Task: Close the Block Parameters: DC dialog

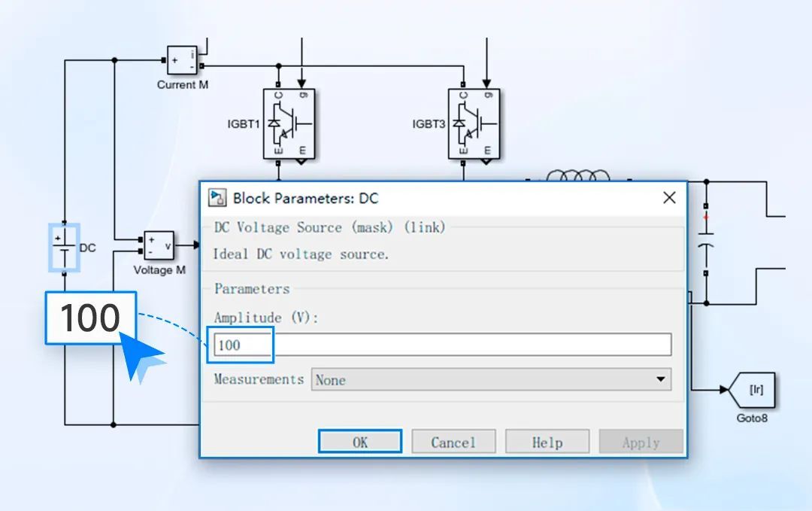Action: click(x=669, y=197)
